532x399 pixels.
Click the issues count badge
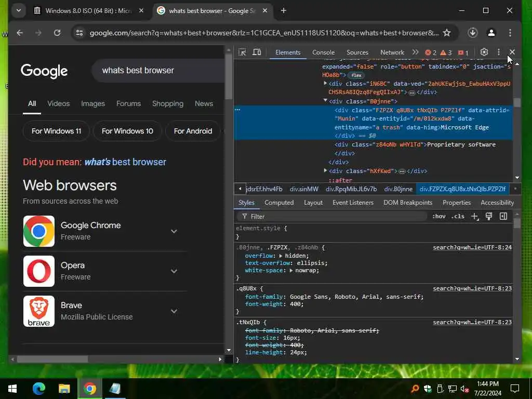point(463,52)
